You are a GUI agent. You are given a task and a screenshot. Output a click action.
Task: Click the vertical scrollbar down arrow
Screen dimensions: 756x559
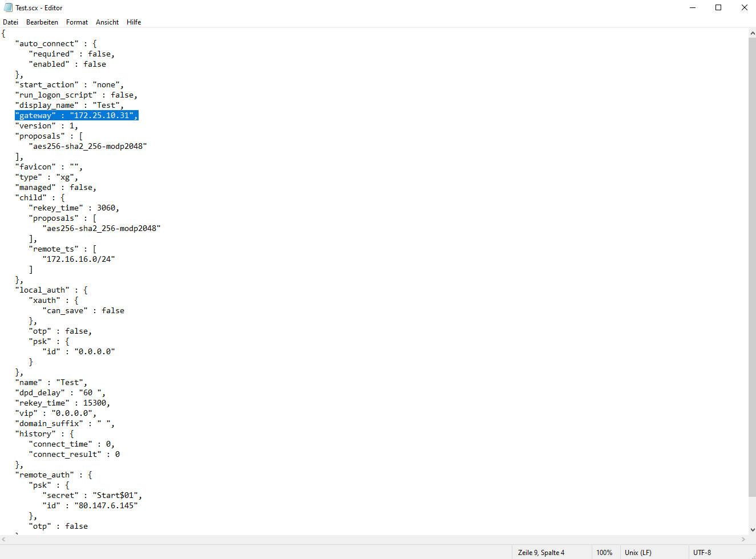[752, 530]
